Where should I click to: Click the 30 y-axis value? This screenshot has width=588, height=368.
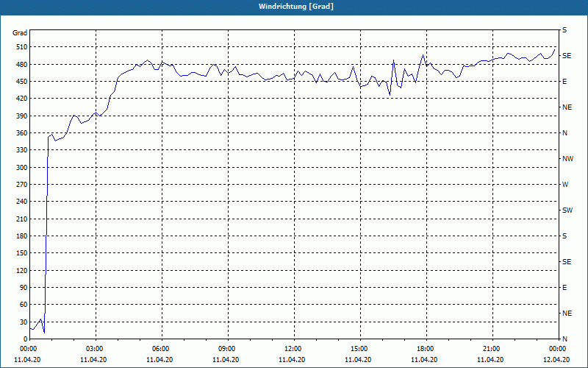click(24, 322)
